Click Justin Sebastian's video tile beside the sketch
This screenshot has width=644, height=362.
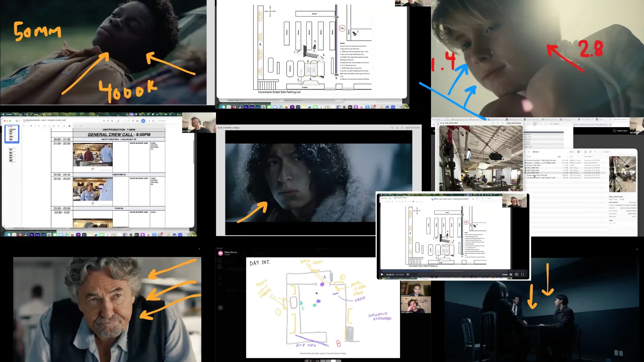click(x=416, y=305)
